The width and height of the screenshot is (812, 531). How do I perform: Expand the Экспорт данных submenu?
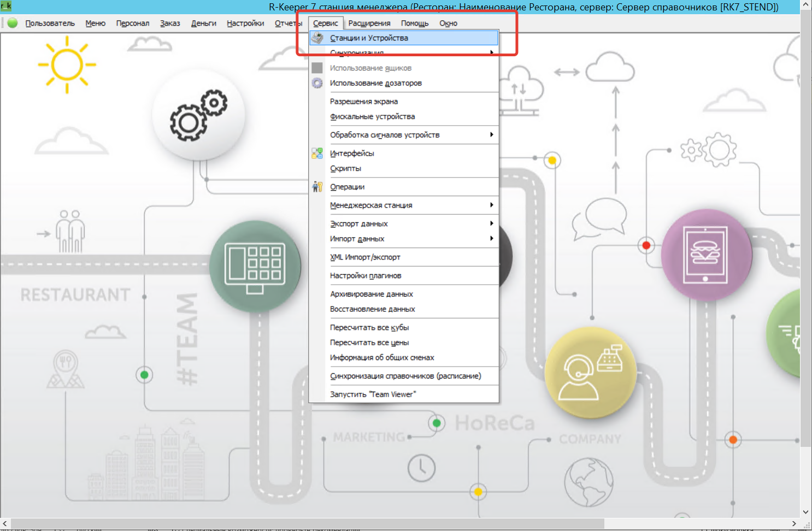[491, 223]
